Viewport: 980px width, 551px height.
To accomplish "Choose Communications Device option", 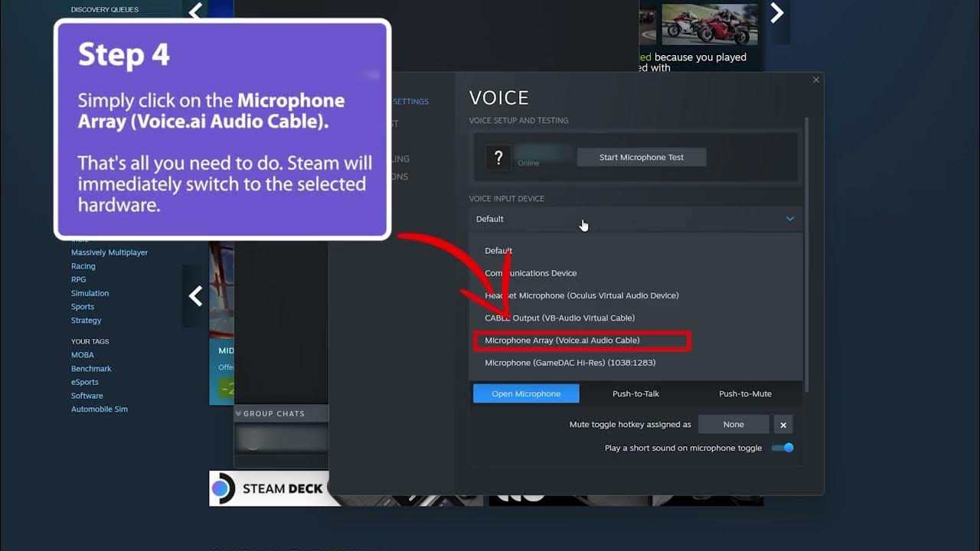I will (x=531, y=273).
